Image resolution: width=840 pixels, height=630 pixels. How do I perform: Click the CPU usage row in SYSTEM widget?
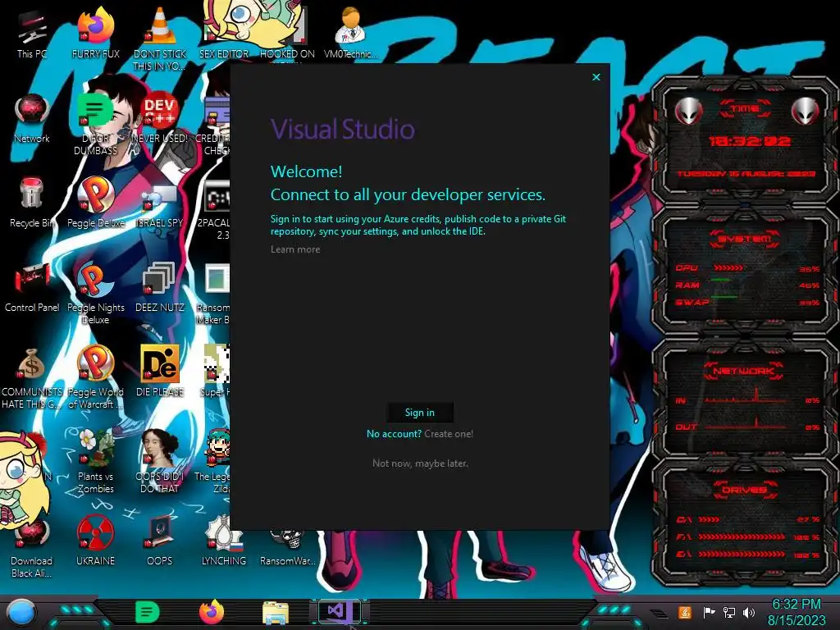747,268
